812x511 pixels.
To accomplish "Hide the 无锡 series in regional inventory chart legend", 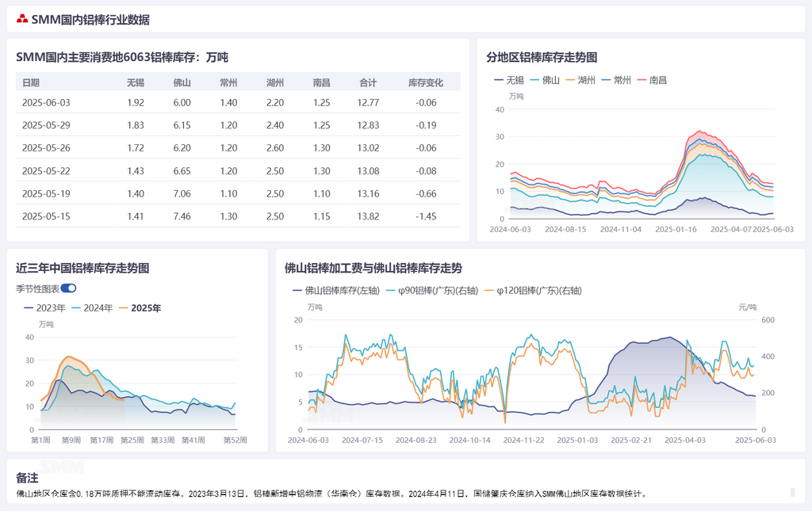I will [509, 80].
